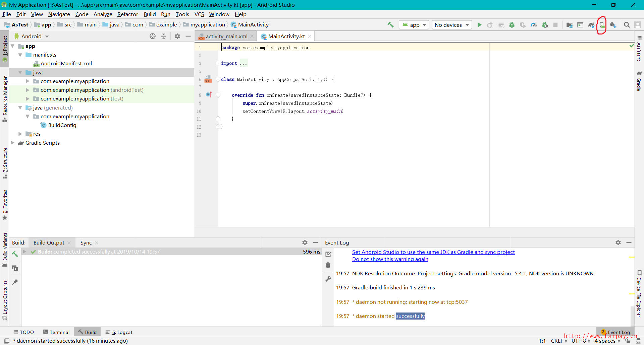Open the app run configuration dropdown

pyautogui.click(x=414, y=25)
